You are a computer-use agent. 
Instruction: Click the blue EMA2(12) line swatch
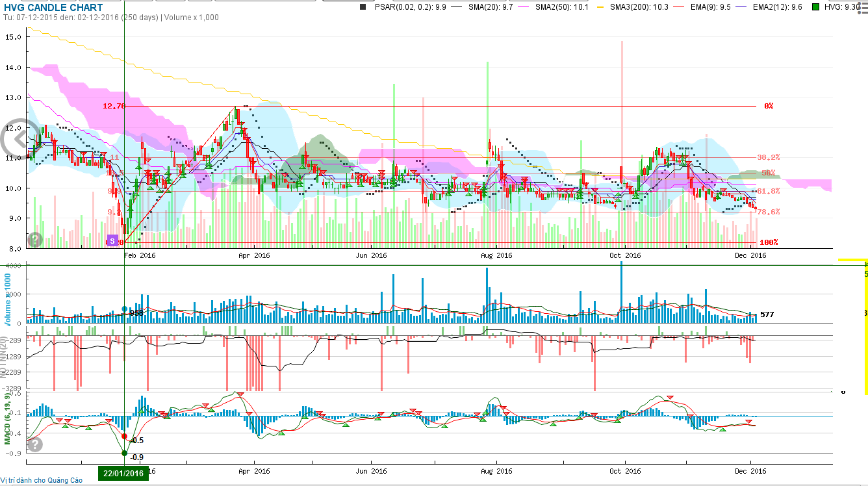pyautogui.click(x=742, y=6)
